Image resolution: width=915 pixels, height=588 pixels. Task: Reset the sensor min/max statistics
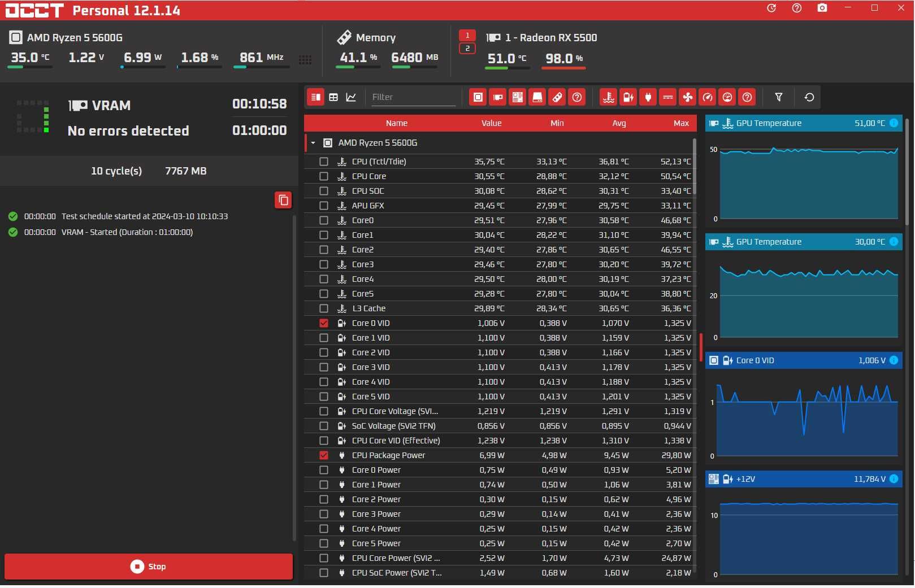[x=809, y=97]
